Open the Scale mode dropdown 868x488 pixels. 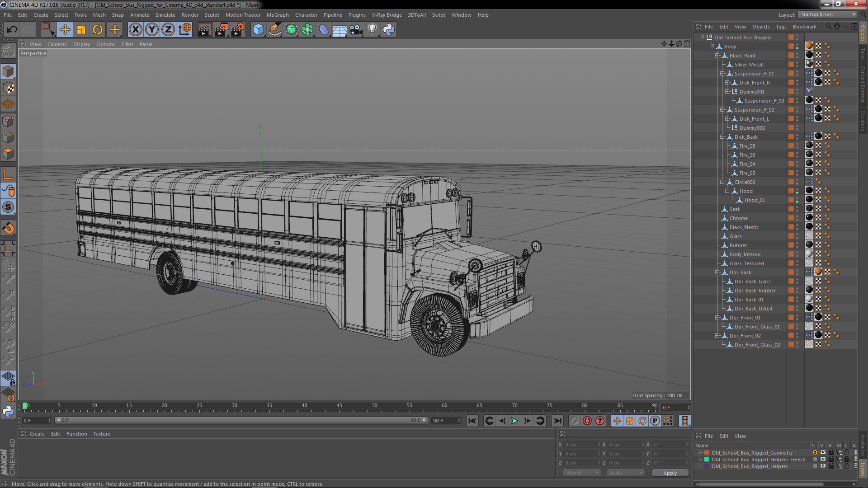pyautogui.click(x=626, y=473)
